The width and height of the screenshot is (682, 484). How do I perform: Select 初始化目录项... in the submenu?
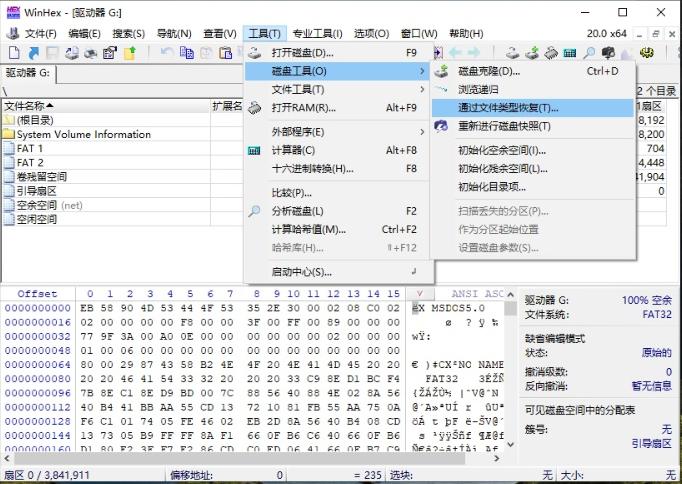[533, 187]
